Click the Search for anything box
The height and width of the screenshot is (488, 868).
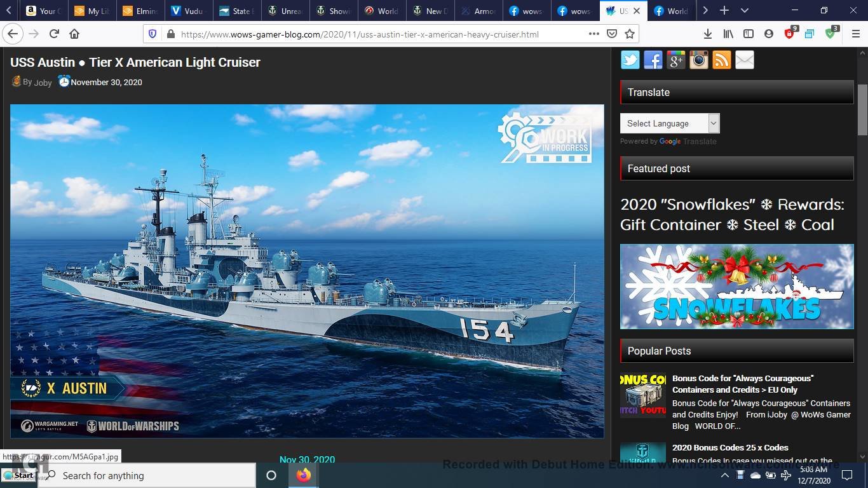click(x=147, y=475)
